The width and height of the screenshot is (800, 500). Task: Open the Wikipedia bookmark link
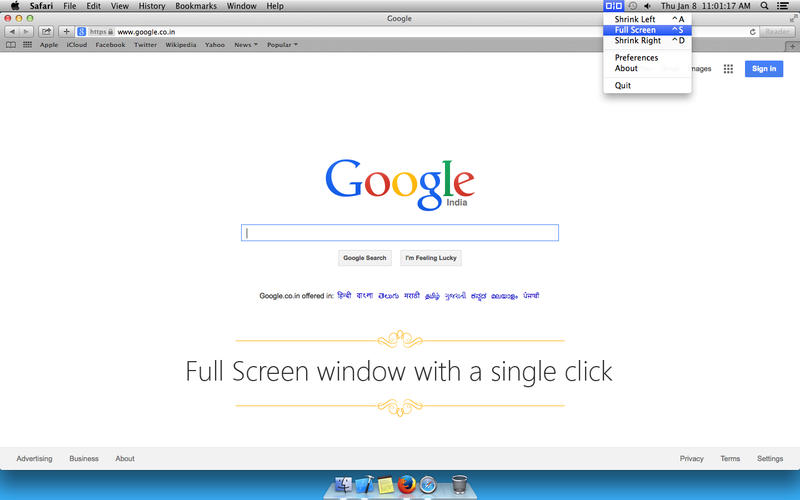181,45
